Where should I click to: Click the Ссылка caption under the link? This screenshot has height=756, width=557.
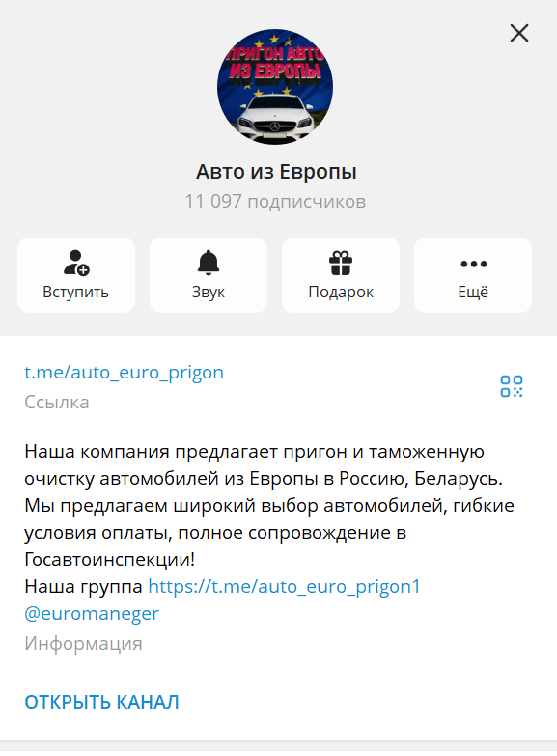pyautogui.click(x=57, y=402)
